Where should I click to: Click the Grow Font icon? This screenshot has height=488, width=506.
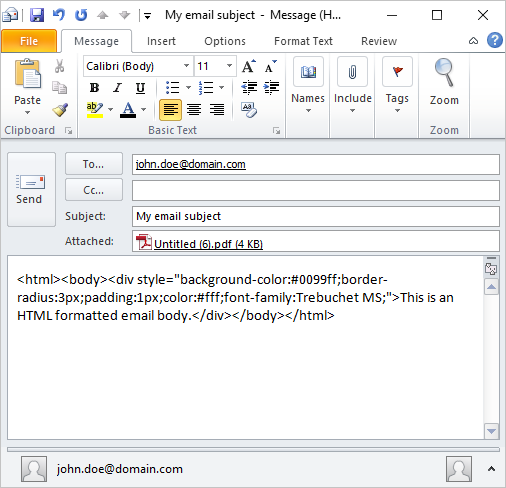[249, 66]
